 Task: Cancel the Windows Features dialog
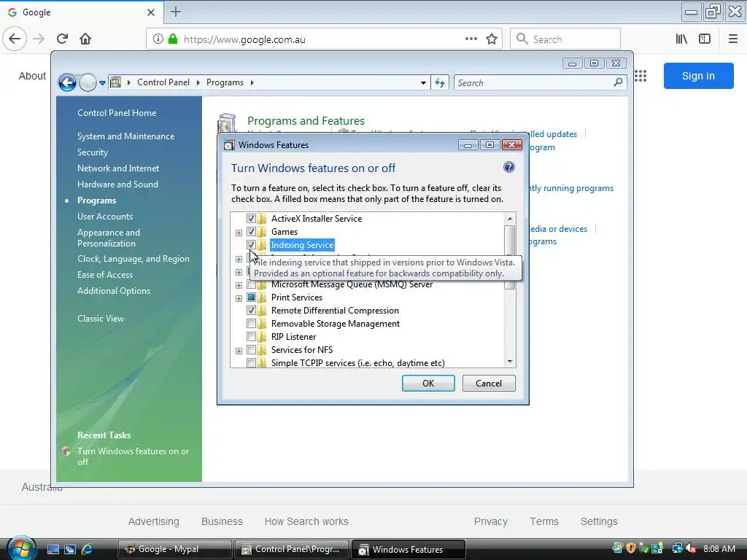coord(489,384)
